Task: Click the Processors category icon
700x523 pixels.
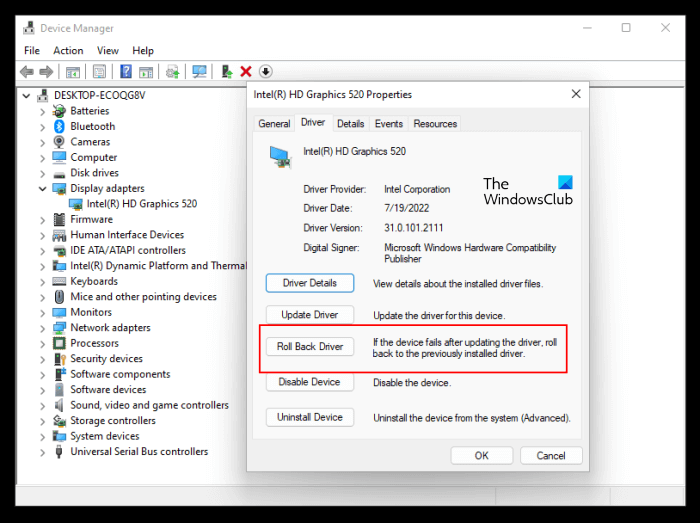Action: [59, 343]
